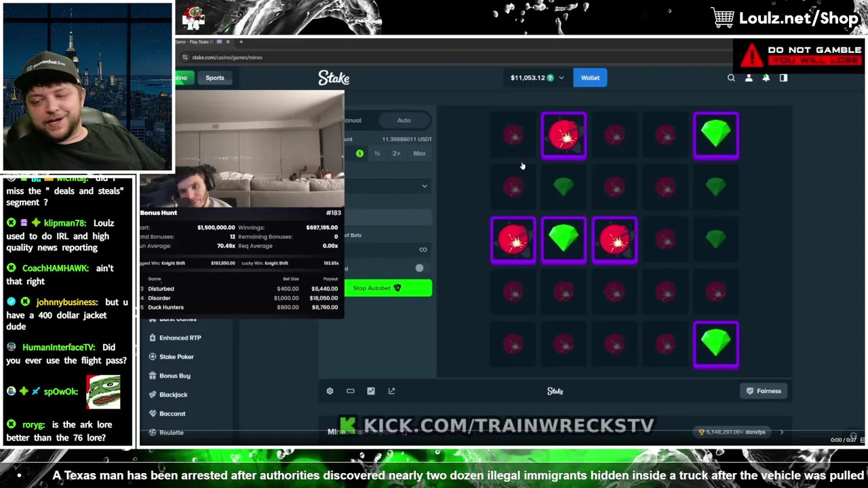Click the Blackjack sidebar label
This screenshot has height=488, width=868.
(174, 394)
